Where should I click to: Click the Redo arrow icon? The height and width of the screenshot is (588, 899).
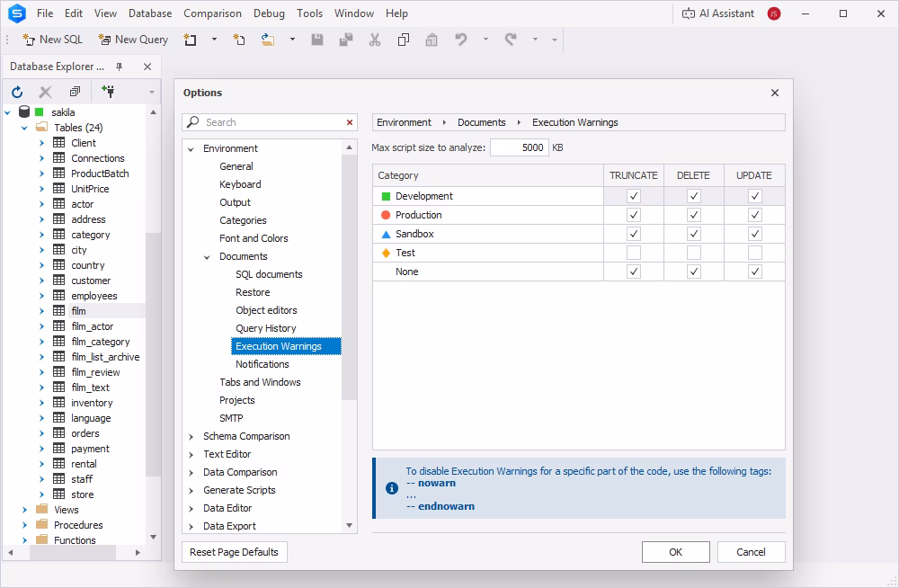[x=511, y=39]
